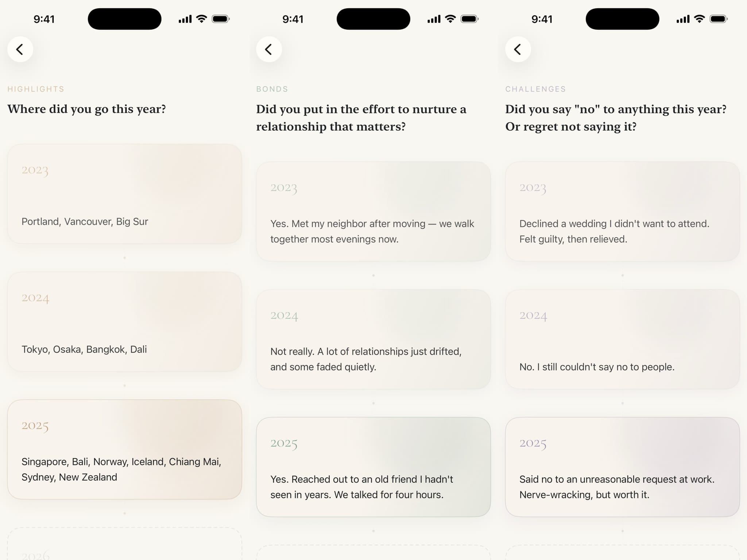747x560 pixels.
Task: Tap Wi-Fi icon on Highlights screen
Action: (x=201, y=19)
